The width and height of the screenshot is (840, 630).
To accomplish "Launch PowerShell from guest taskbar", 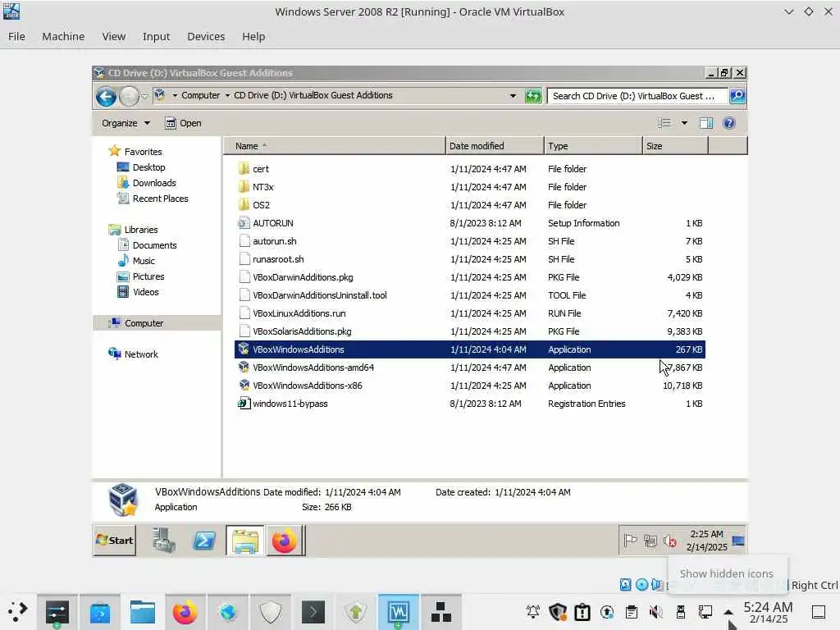I will point(204,541).
